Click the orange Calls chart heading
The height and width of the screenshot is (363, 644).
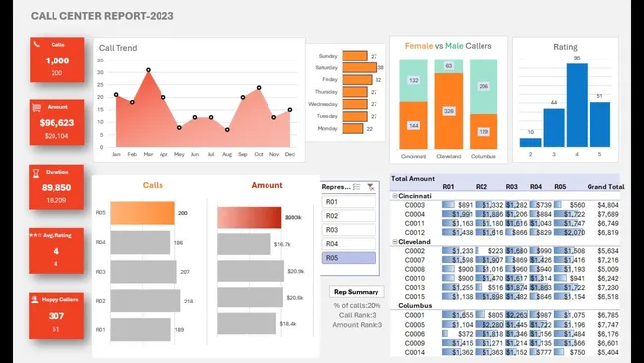[x=153, y=185]
